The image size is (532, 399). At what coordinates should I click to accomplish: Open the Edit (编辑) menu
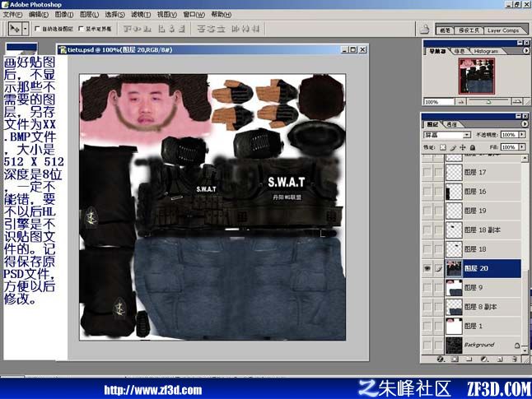[x=39, y=15]
